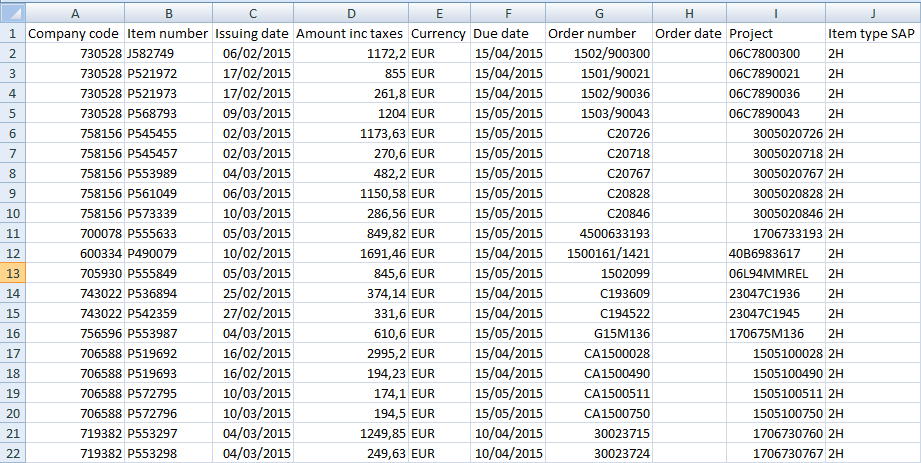Select the empty Order date cell in row 2
This screenshot has height=463, width=921.
point(688,53)
